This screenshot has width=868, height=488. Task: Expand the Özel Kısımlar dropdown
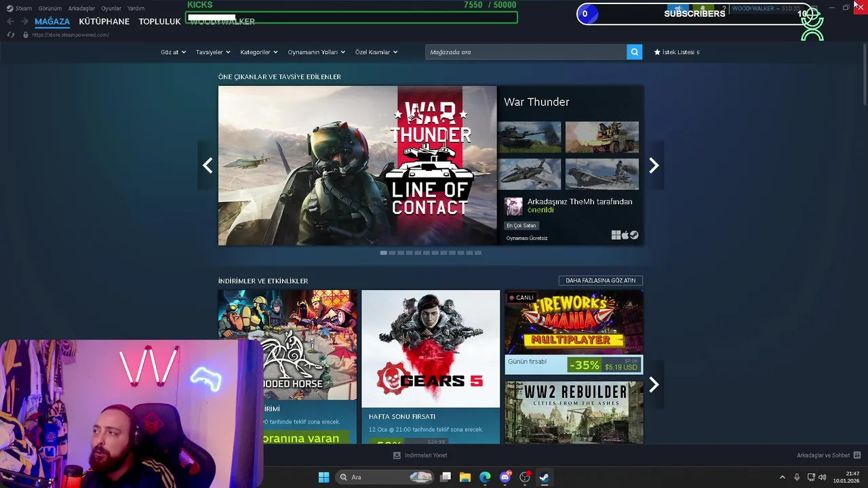tap(376, 52)
